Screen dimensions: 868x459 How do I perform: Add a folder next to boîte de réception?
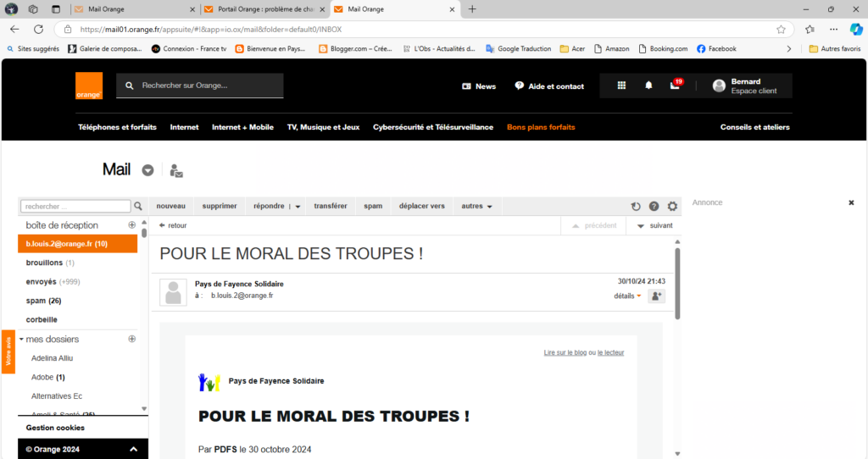[131, 225]
